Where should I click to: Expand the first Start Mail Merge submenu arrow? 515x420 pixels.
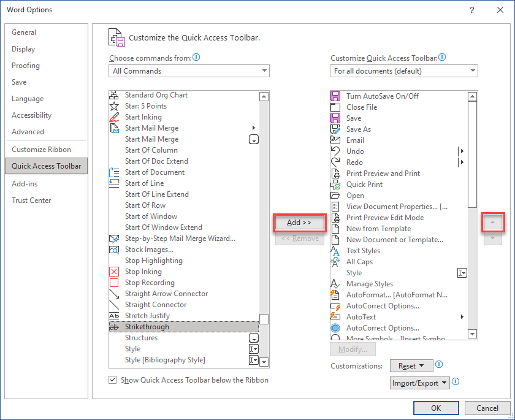pos(254,128)
